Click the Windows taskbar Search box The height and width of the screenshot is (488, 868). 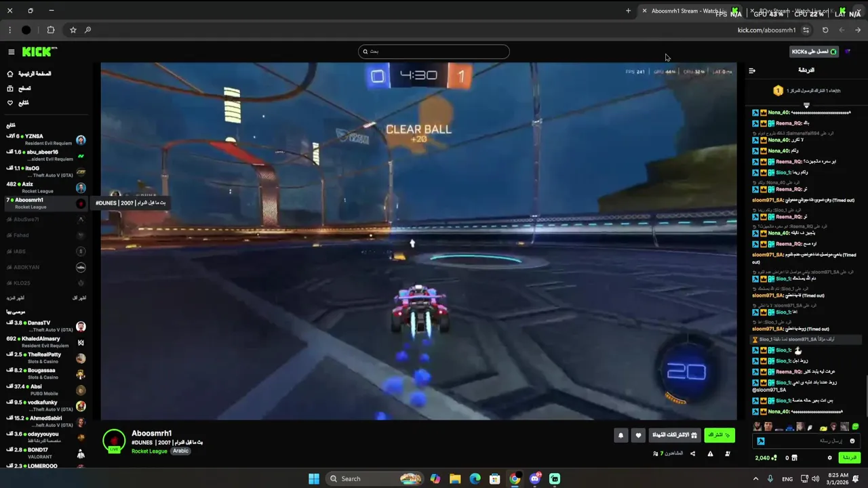374,479
